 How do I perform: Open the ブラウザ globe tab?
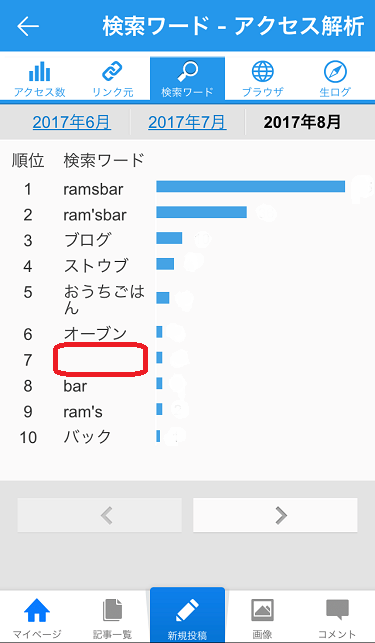263,79
